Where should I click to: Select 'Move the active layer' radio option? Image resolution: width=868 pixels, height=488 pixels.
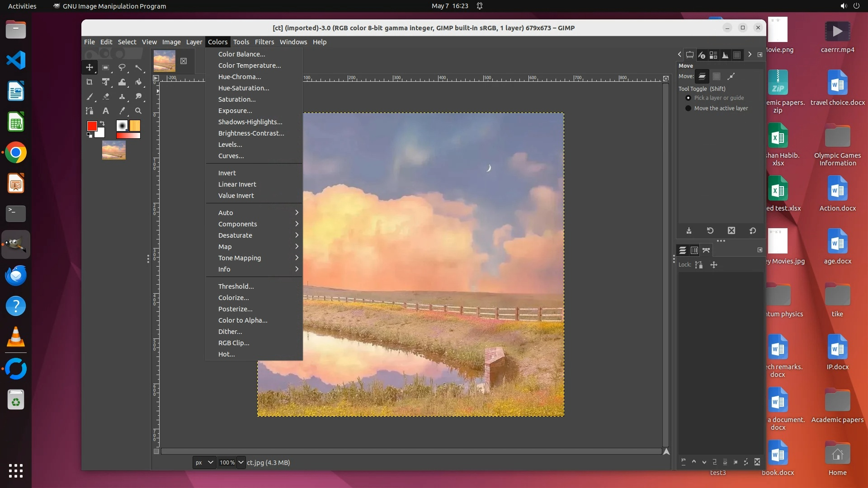688,108
